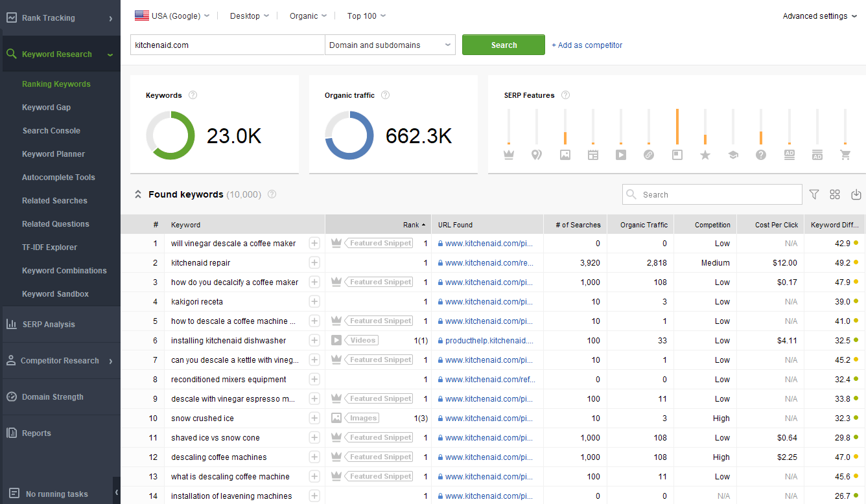Open the Desktop device dropdown
This screenshot has width=866, height=504.
(250, 16)
